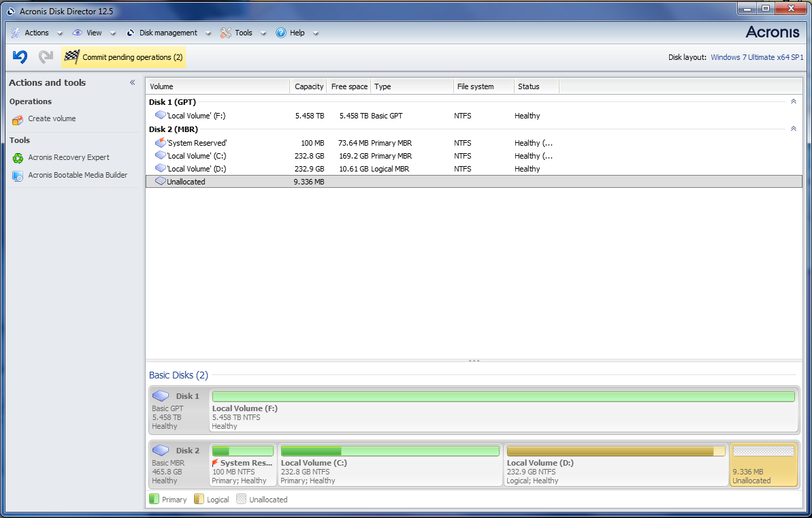Click the Disk 2 drive icon

[161, 450]
